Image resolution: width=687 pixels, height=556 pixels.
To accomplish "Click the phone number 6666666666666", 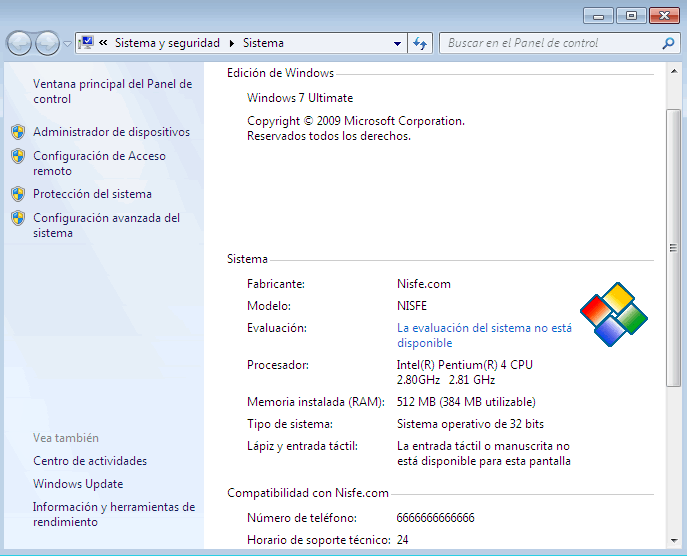I will 435,518.
